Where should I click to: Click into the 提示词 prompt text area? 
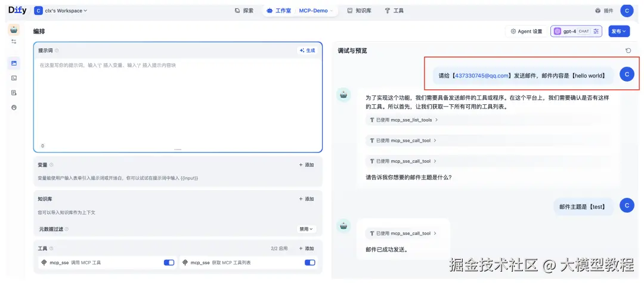click(x=178, y=101)
